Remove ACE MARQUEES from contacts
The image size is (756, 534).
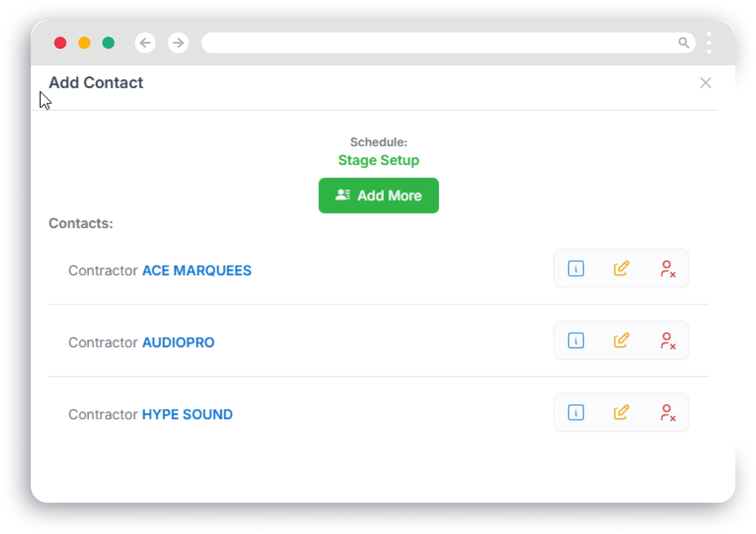pos(668,269)
